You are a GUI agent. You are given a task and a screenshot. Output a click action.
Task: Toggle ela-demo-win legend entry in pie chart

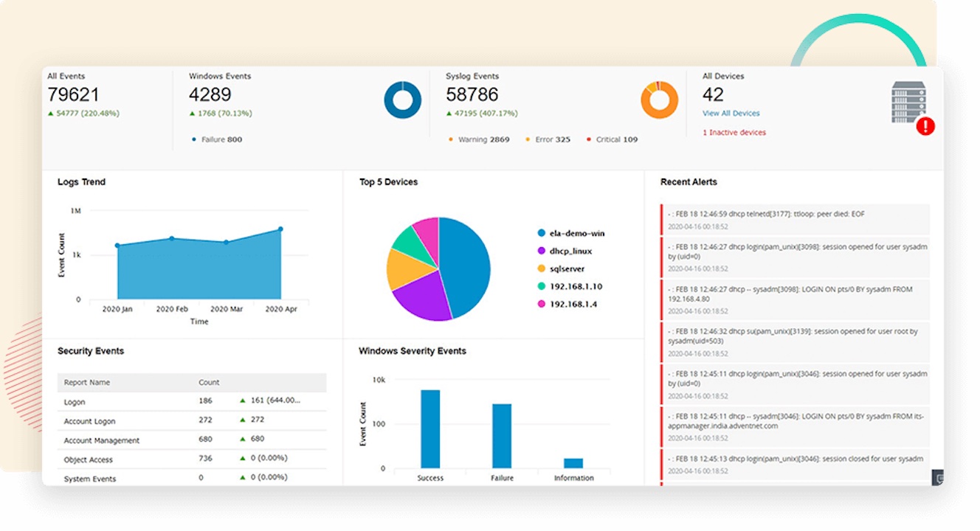[x=571, y=233]
